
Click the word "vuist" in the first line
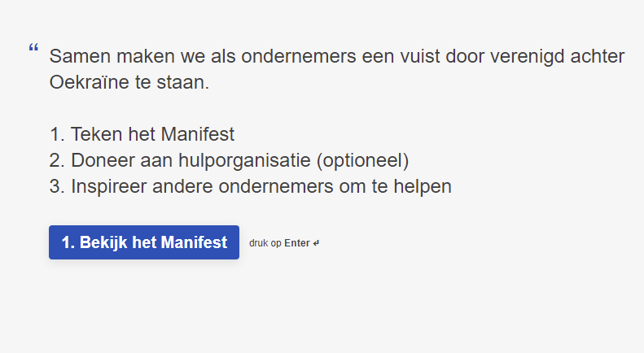pos(427,57)
